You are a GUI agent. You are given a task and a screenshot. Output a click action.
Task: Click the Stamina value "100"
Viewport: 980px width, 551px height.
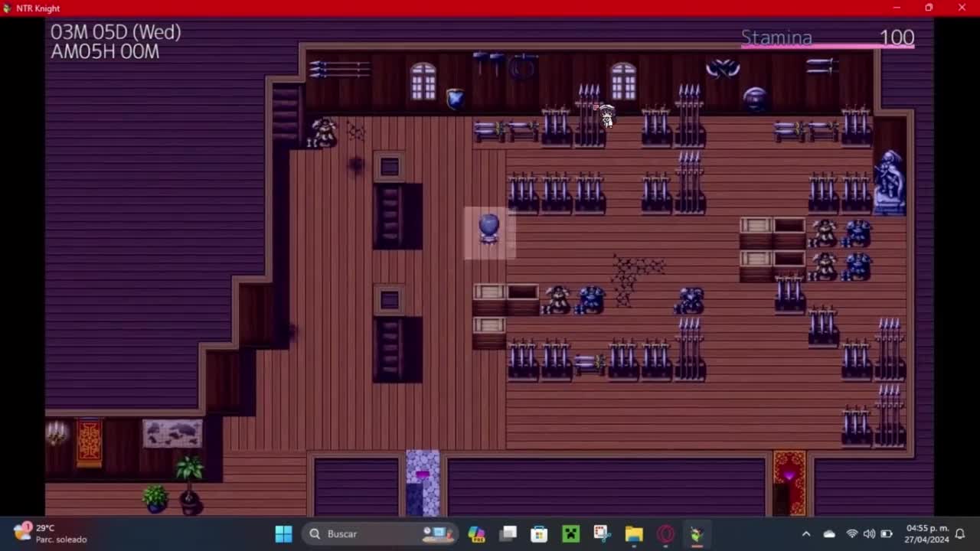897,37
